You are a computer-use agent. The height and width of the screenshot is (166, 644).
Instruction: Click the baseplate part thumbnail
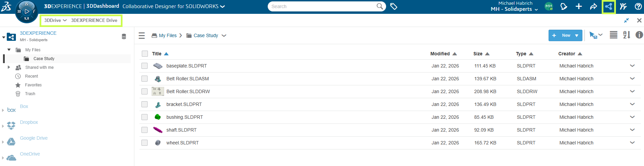[x=158, y=66]
